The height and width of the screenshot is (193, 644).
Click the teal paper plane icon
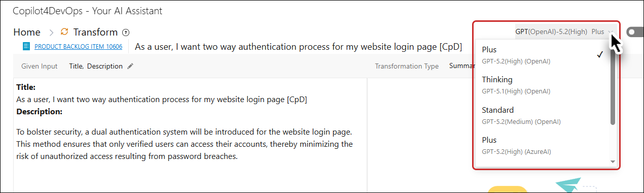click(x=568, y=185)
